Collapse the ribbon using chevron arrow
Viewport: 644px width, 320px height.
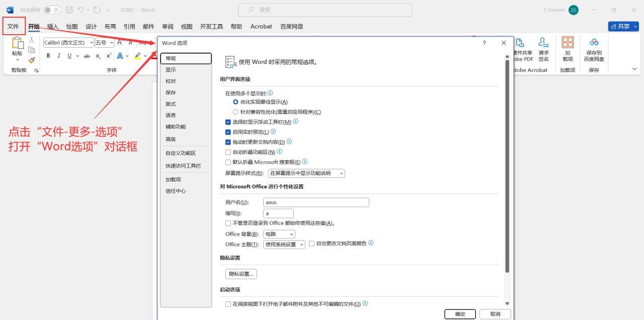(x=634, y=69)
